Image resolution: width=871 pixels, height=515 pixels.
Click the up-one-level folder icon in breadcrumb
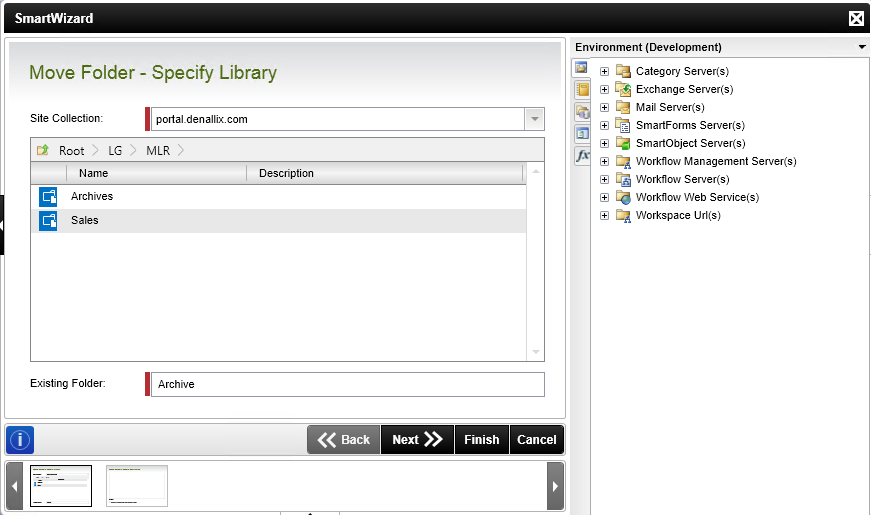[43, 150]
